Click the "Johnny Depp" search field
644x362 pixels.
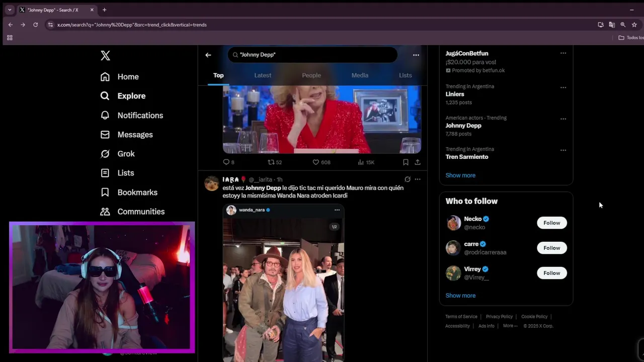pyautogui.click(x=312, y=54)
